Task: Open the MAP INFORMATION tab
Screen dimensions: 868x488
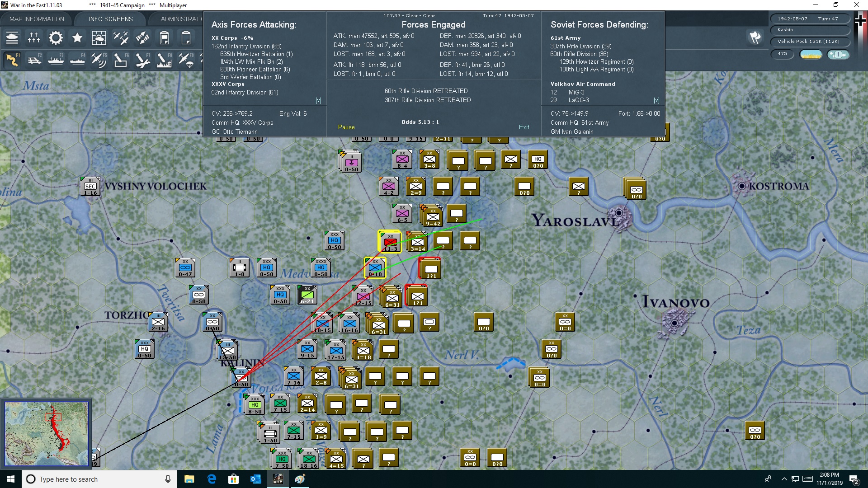Action: point(37,19)
